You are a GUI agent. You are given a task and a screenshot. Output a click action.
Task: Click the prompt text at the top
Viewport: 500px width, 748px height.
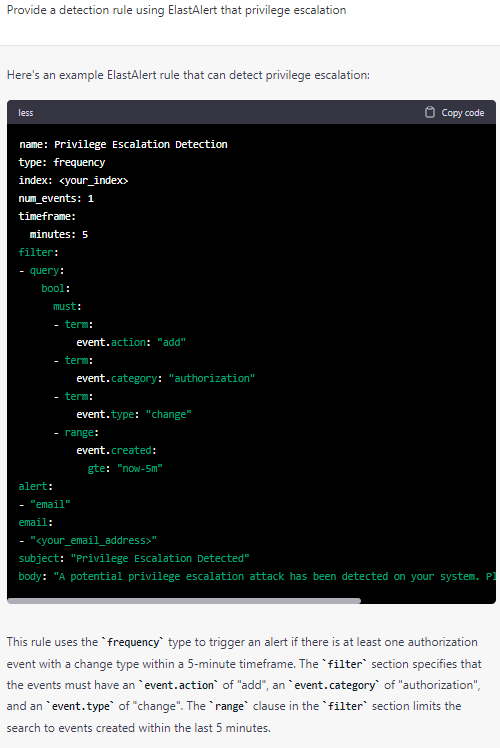point(177,10)
